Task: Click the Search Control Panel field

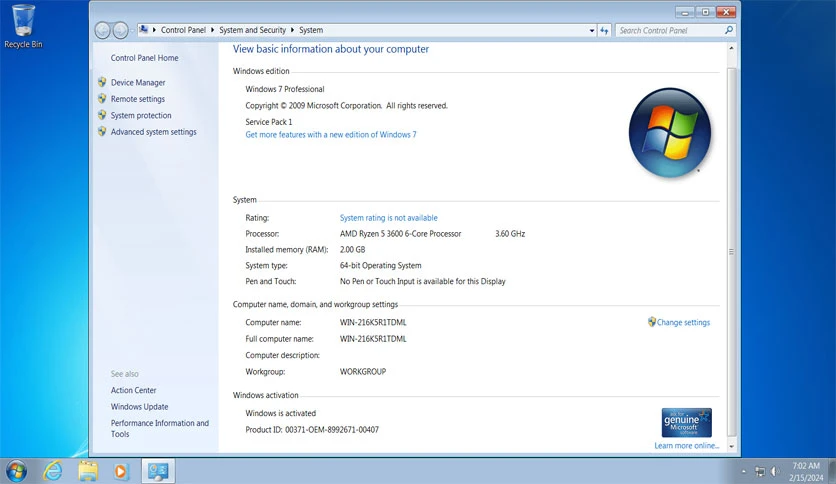Action: [670, 30]
